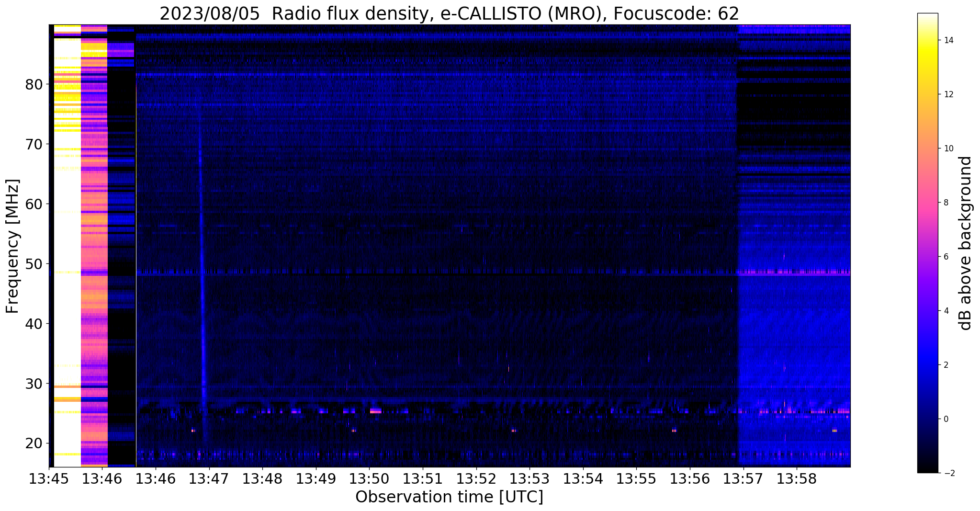980x511 pixels.
Task: Click the 40 MHz frequency tick label
Action: point(34,324)
